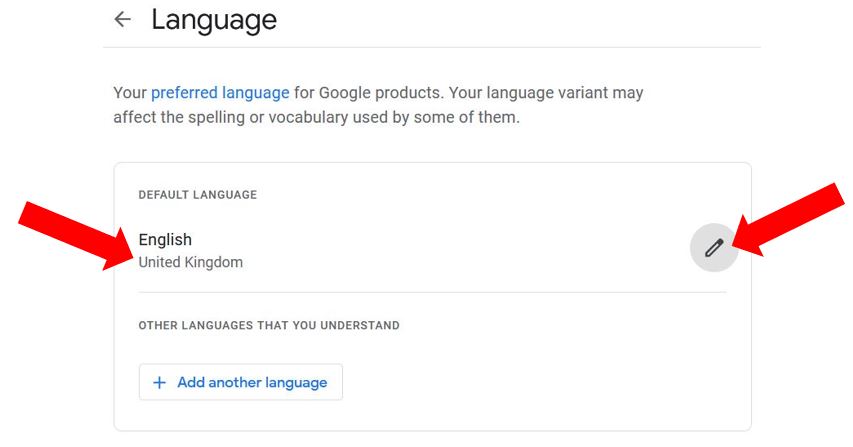
Task: Click the divider line below United Kingdom
Action: [x=432, y=293]
